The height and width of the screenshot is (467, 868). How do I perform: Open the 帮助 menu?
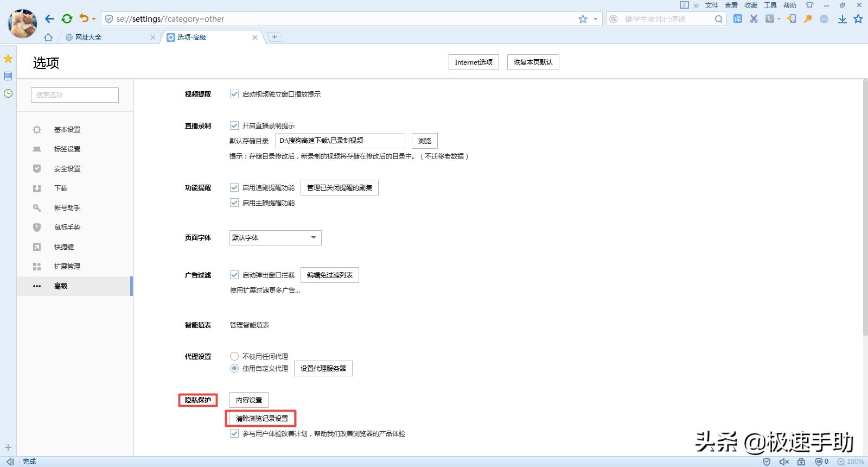790,5
